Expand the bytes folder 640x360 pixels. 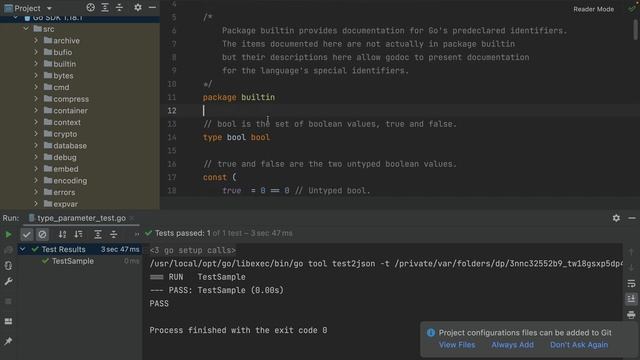click(36, 76)
